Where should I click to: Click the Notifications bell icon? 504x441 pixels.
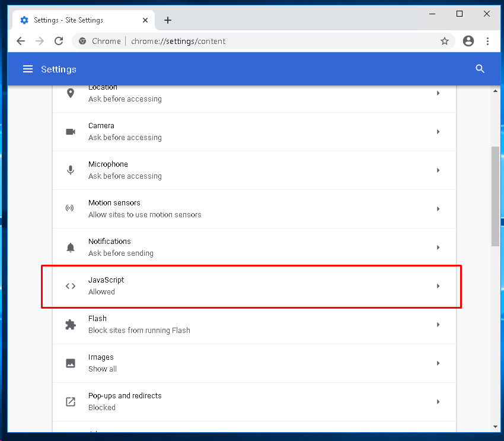[71, 248]
